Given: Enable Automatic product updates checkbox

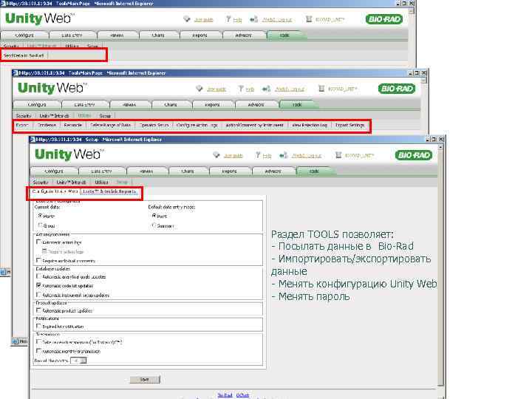Looking at the screenshot, I should click(x=38, y=310).
